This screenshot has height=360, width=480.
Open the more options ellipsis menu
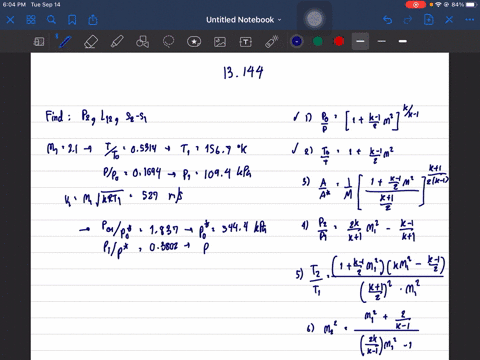click(x=470, y=20)
